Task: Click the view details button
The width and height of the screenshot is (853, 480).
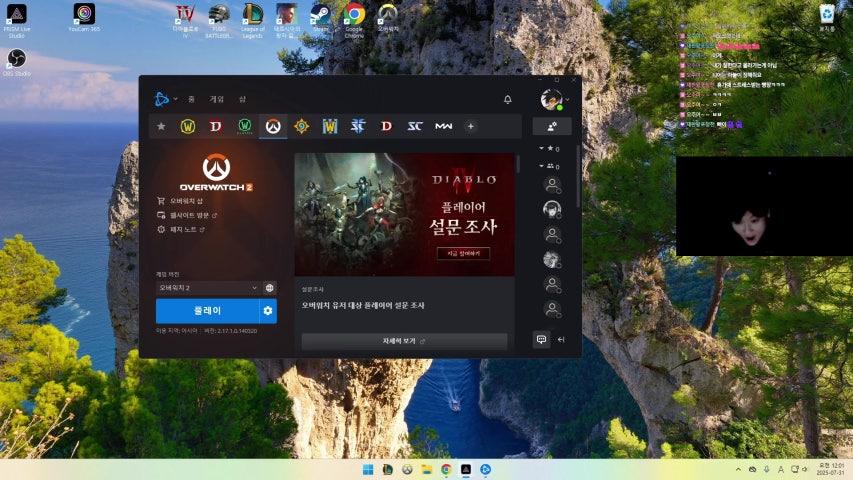Action: click(x=404, y=341)
